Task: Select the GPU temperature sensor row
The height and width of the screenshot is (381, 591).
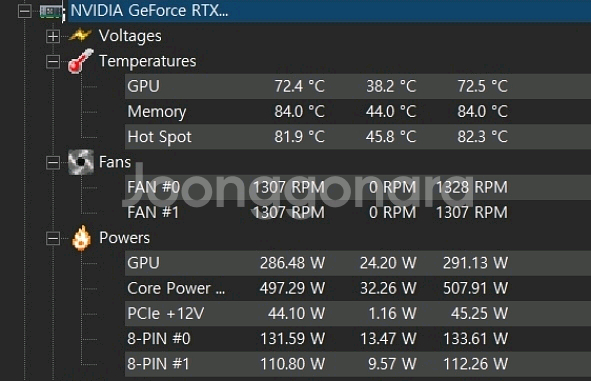Action: [358, 86]
